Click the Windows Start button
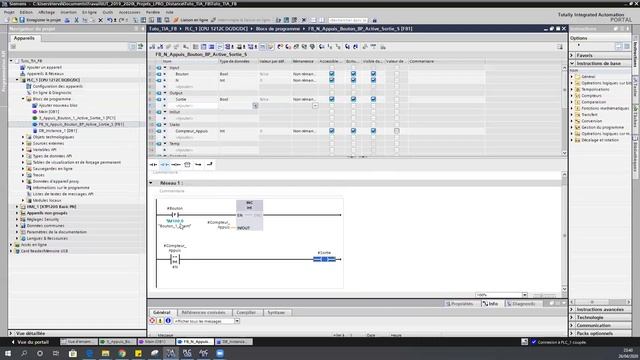The image size is (640, 360). (x=8, y=353)
